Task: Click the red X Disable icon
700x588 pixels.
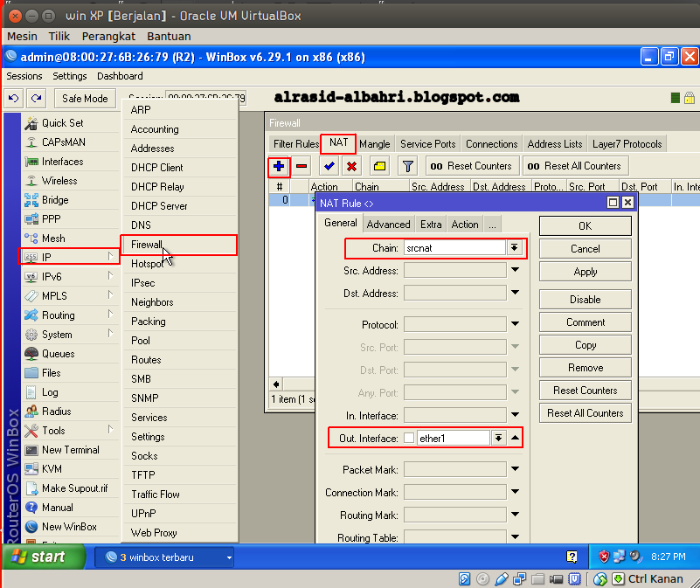Action: pos(352,167)
